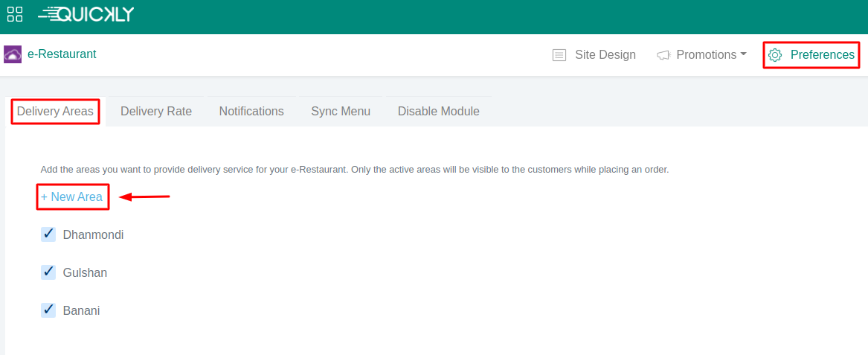Disable the Banani area checkbox
This screenshot has height=355, width=868.
[x=48, y=310]
